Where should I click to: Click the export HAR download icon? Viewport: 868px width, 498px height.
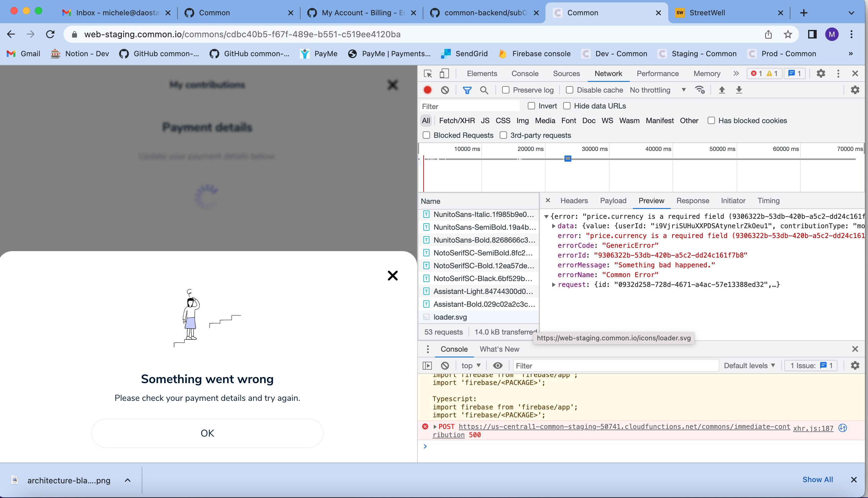(x=739, y=90)
